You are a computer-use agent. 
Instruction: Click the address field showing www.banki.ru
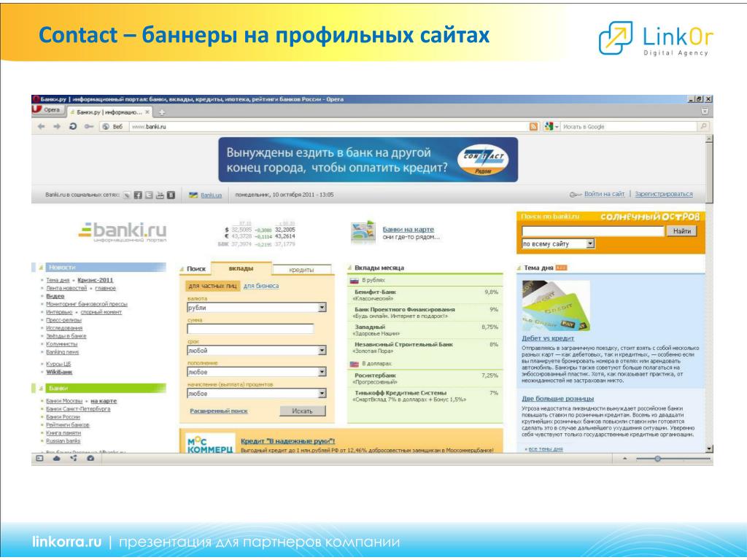(329, 127)
